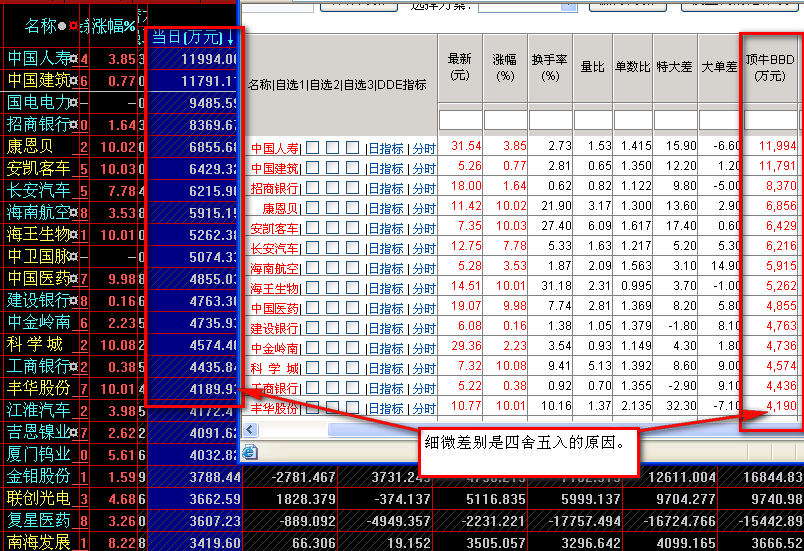The width and height of the screenshot is (804, 551).
Task: Click the marker icon beside 招商银行 in left list
Action: coord(73,125)
